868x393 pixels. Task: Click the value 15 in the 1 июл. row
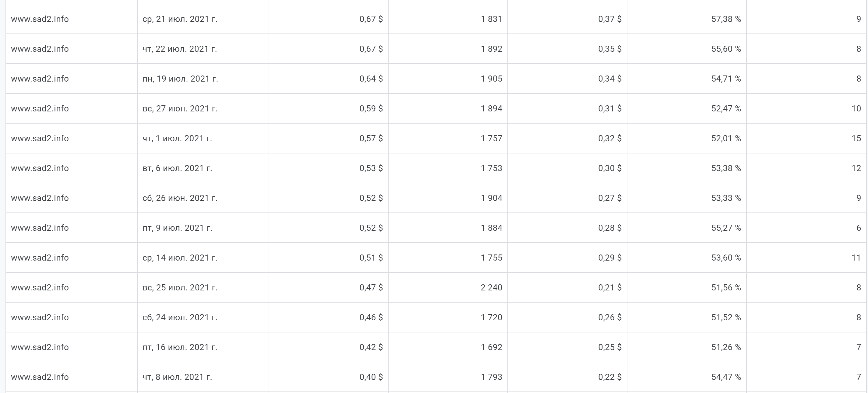tap(856, 139)
